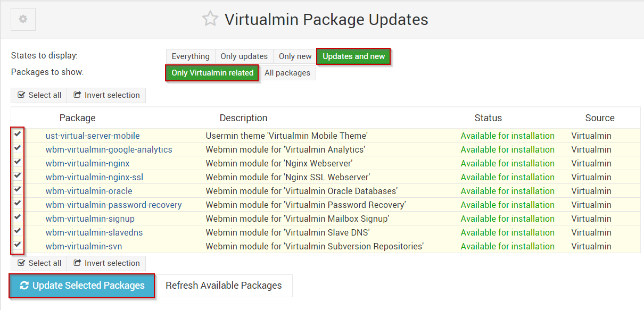
Task: Click description "Webmin module for 'Nginx SSL Webserver'"
Action: point(288,177)
